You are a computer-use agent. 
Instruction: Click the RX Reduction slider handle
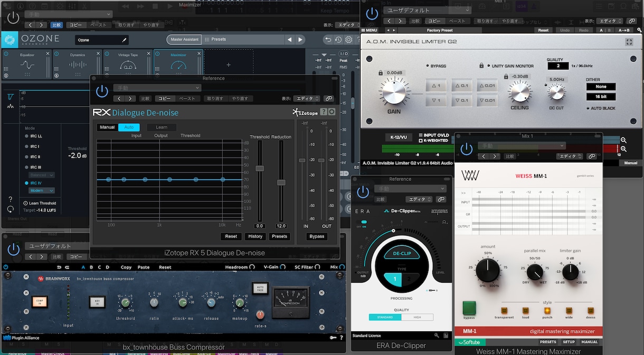(x=281, y=183)
